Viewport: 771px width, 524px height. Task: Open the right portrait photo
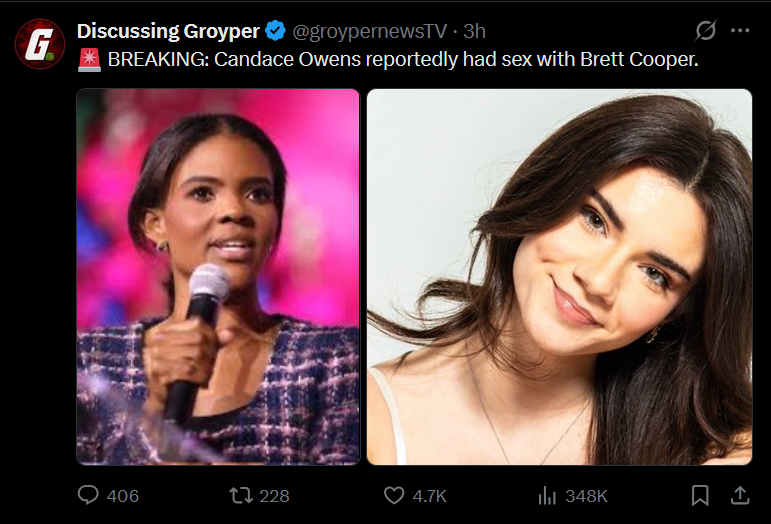(560, 277)
